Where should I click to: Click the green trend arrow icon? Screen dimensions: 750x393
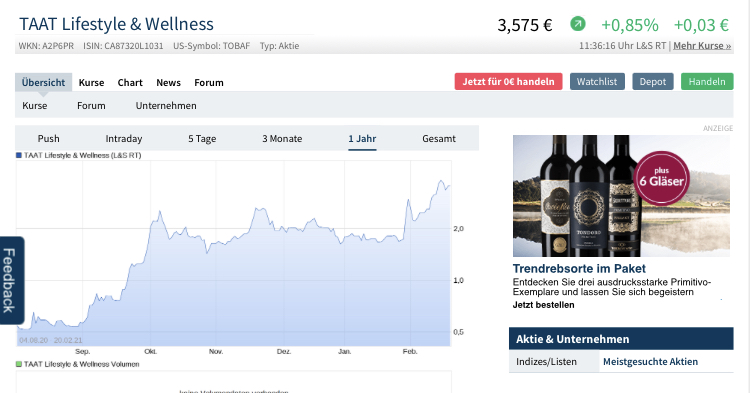(x=578, y=23)
